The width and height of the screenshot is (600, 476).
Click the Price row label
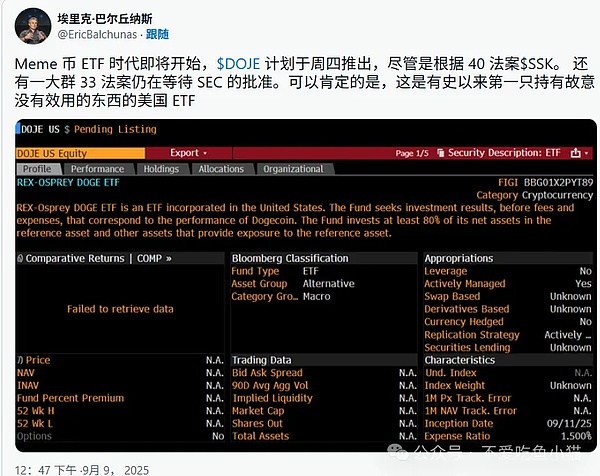click(38, 360)
